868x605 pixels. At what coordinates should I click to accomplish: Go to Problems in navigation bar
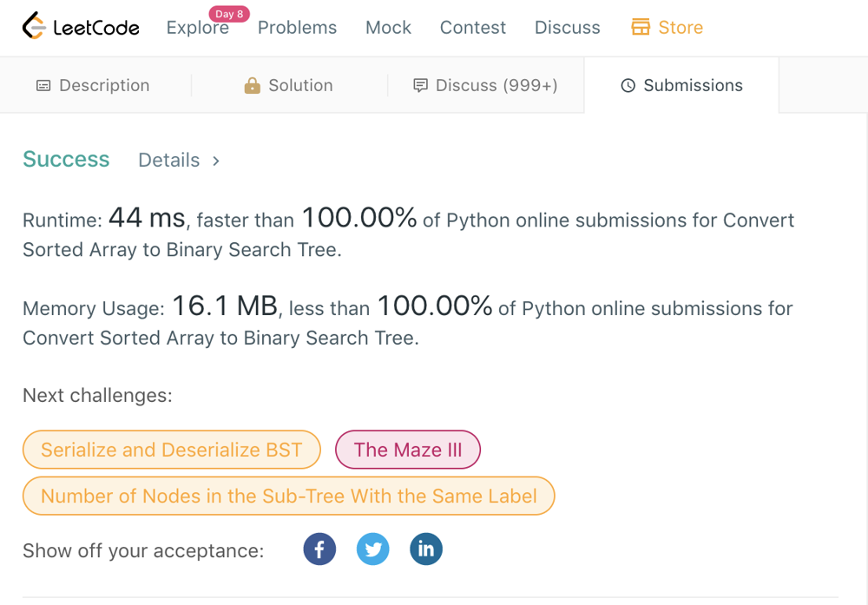297,28
